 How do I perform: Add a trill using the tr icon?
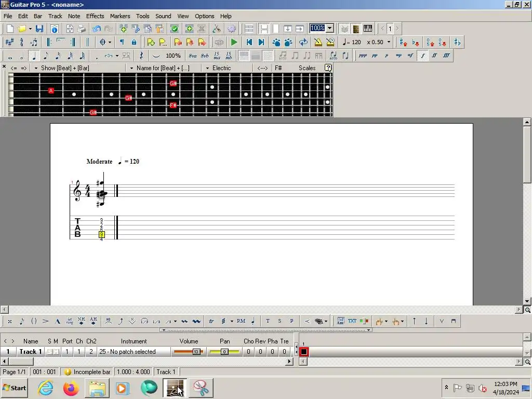click(211, 321)
